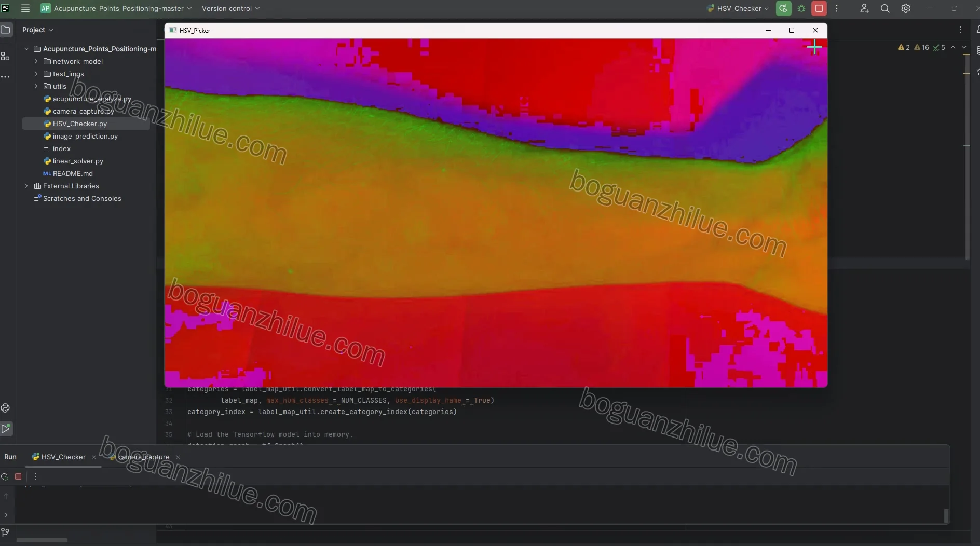Click the Project tool window folder icon
The image size is (980, 546).
coord(6,30)
